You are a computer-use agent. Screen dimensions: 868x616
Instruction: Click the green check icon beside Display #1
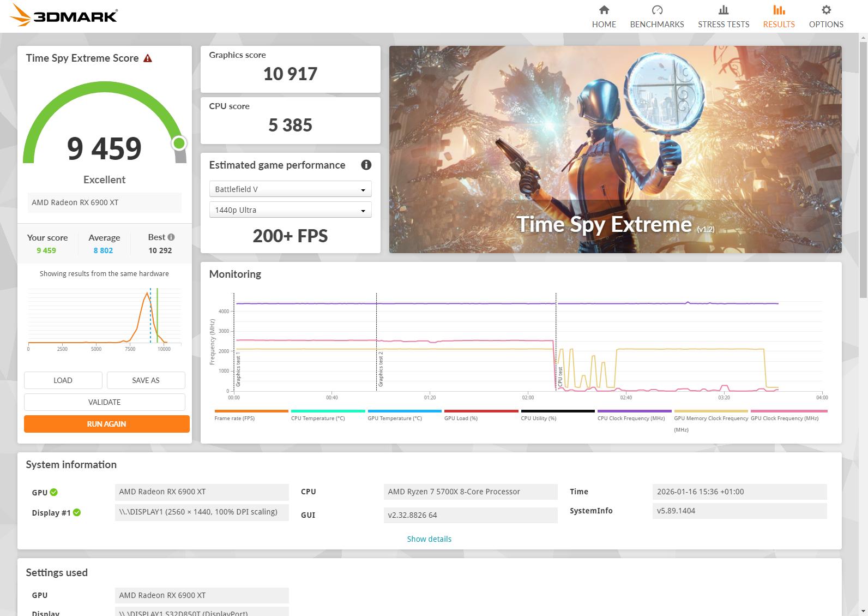point(77,512)
